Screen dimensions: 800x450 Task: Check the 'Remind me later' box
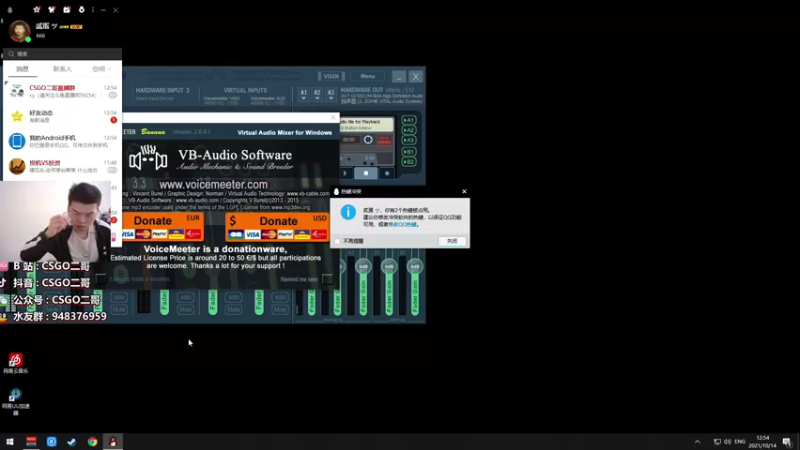click(x=327, y=279)
